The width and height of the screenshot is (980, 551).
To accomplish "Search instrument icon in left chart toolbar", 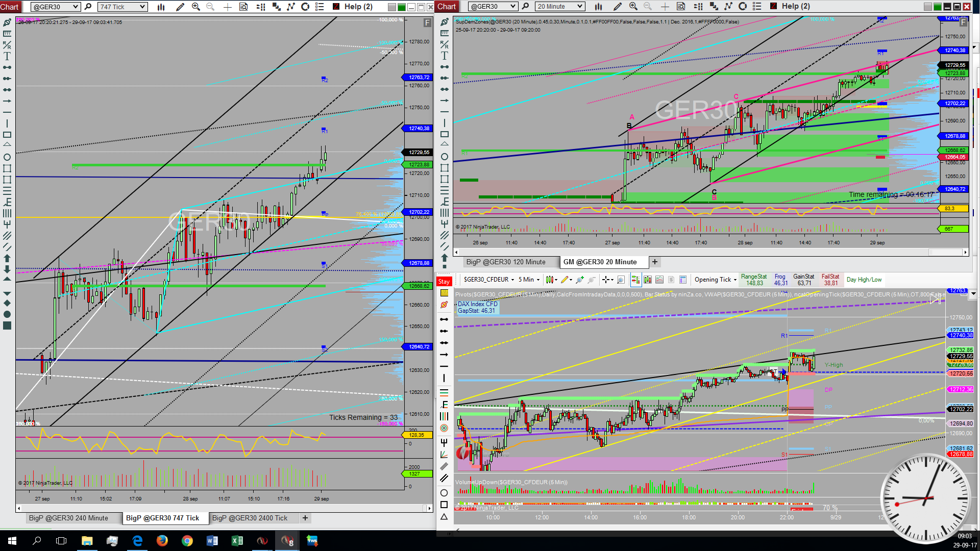I will pyautogui.click(x=88, y=7).
